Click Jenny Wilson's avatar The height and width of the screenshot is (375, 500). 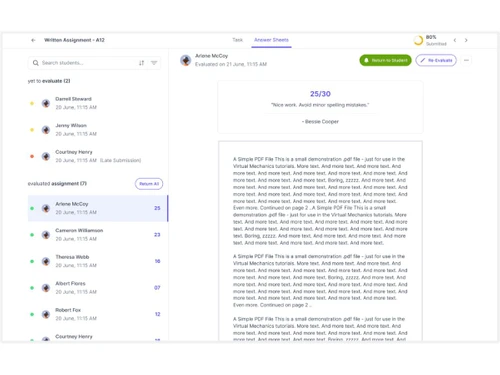pyautogui.click(x=46, y=130)
